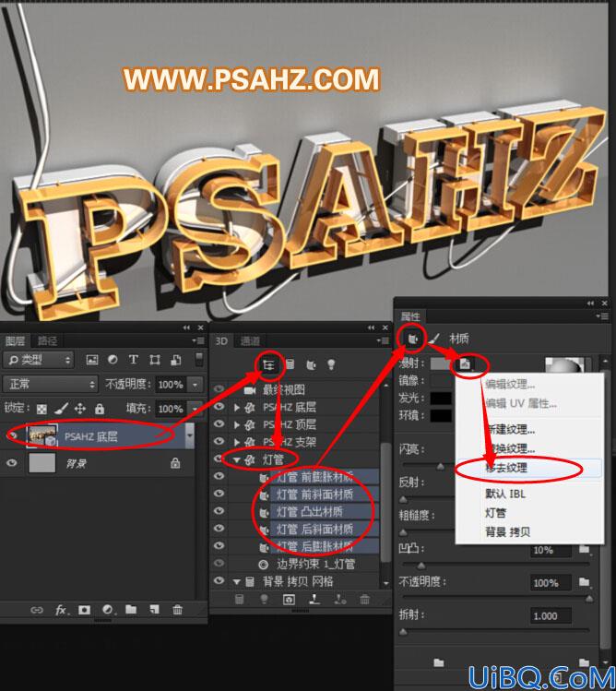Choose 新建纹理... from texture menu
Viewport: 616px width, 691px height.
(x=528, y=430)
